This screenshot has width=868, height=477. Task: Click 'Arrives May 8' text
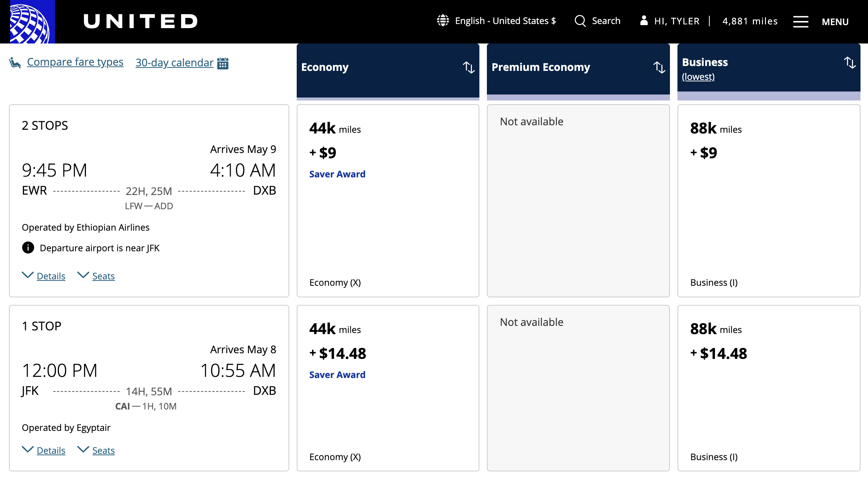(243, 349)
